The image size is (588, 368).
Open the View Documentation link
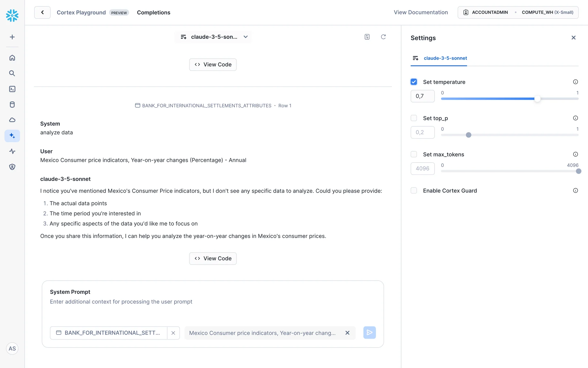(420, 12)
